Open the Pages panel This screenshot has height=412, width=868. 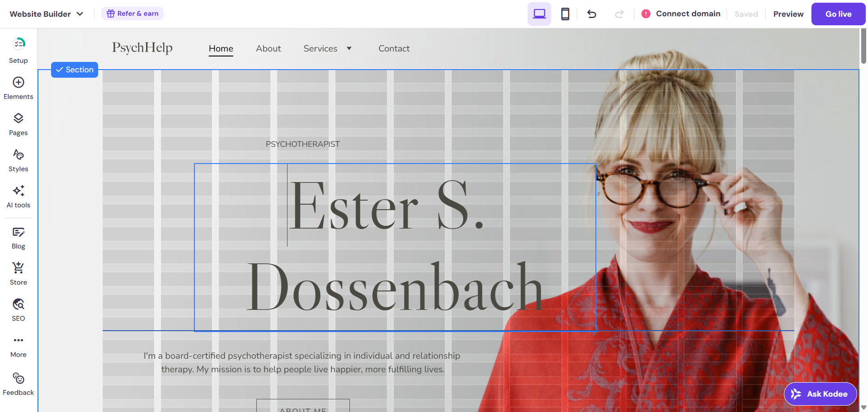(x=19, y=124)
